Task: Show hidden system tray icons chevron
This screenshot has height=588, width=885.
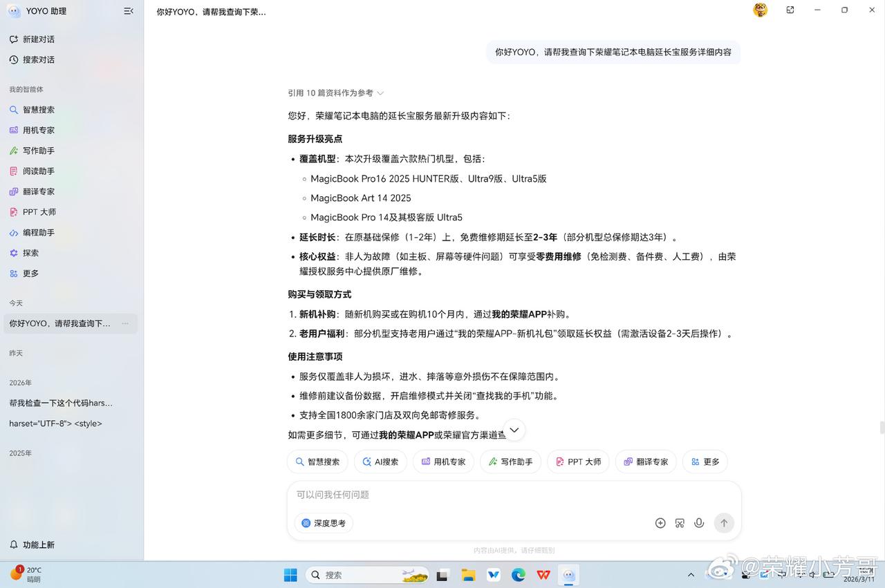Action: click(691, 575)
